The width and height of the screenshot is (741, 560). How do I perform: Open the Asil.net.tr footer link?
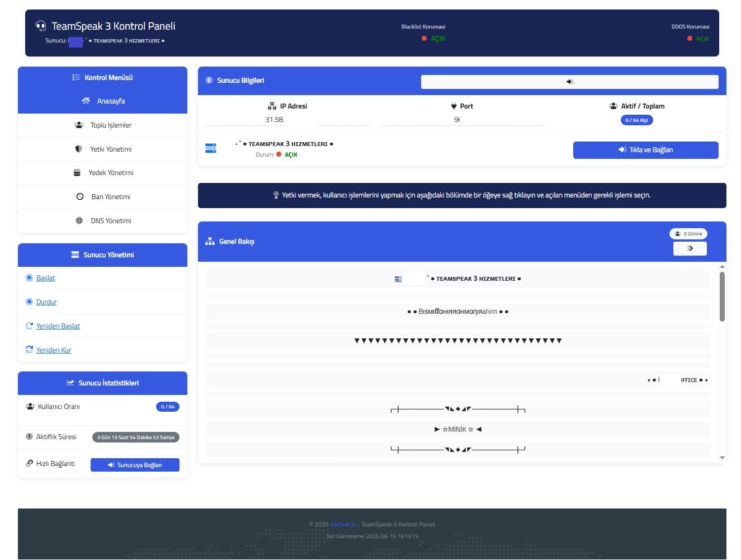tap(342, 525)
